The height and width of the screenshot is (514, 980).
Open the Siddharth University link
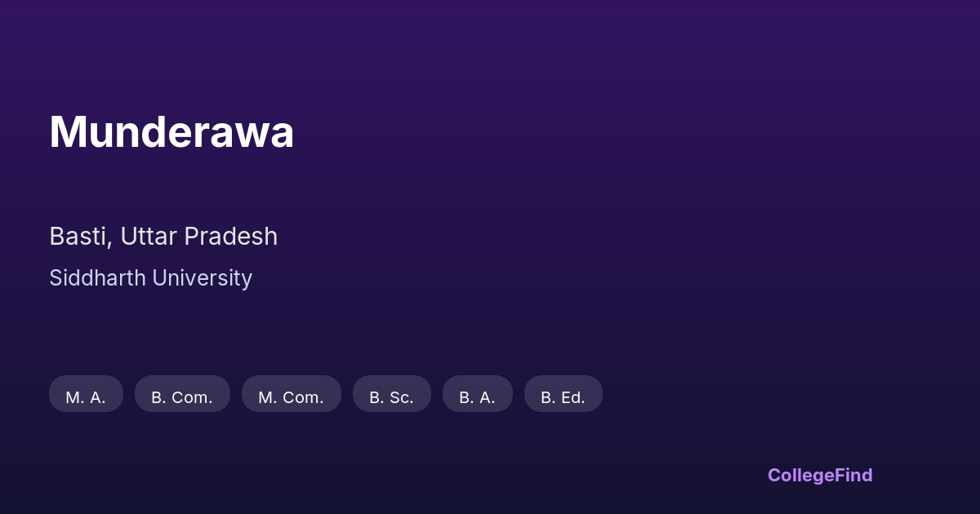150,278
